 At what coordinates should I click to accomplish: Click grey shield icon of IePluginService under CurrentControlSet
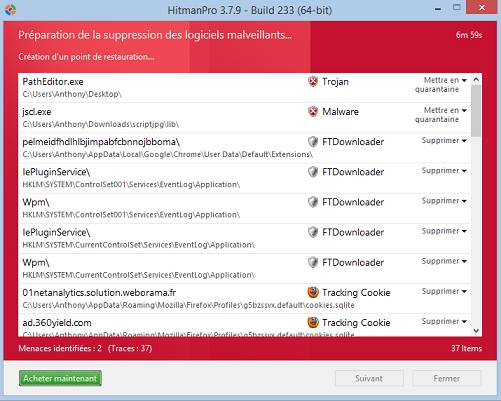pyautogui.click(x=313, y=232)
